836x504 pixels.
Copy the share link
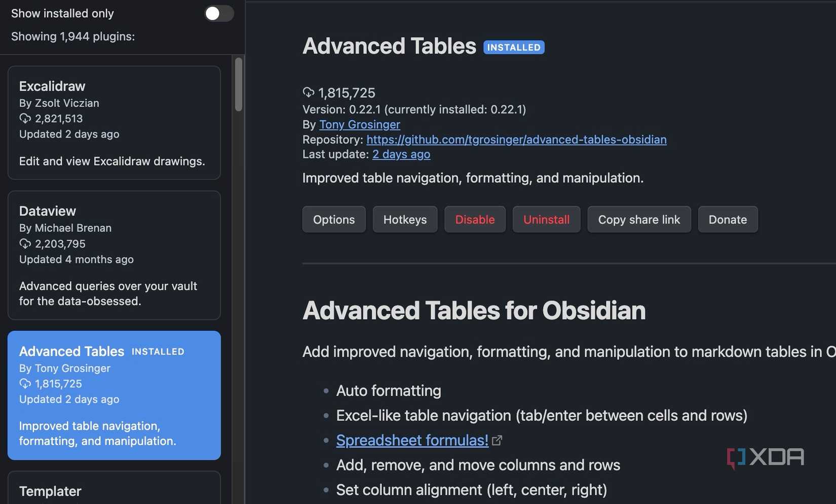pos(639,219)
